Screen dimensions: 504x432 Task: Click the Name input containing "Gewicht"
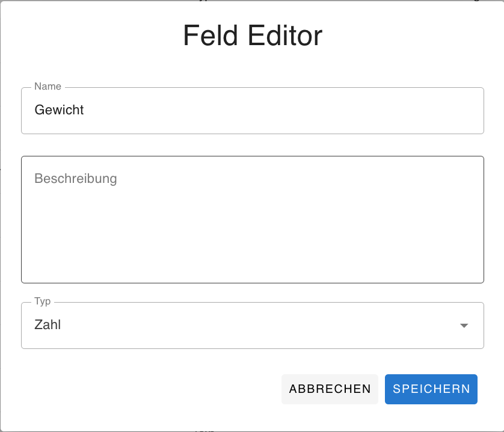(x=253, y=110)
